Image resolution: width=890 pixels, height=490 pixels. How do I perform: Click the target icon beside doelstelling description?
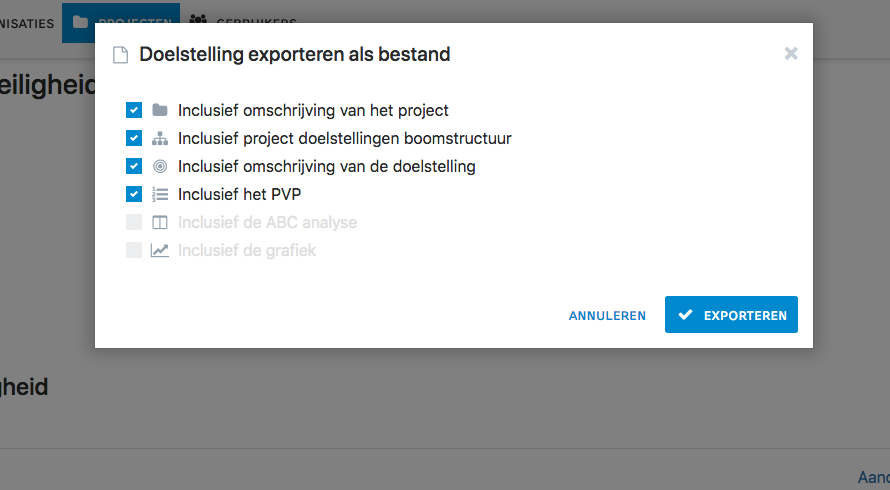coord(160,166)
